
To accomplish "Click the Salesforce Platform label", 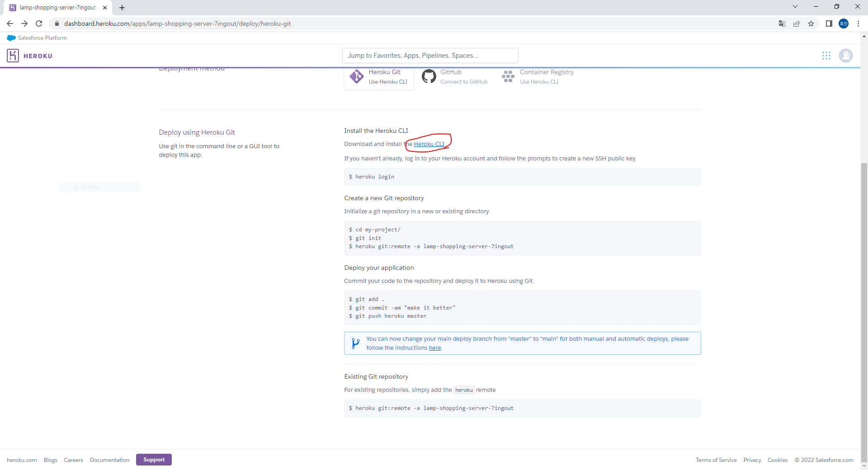I will (x=42, y=38).
